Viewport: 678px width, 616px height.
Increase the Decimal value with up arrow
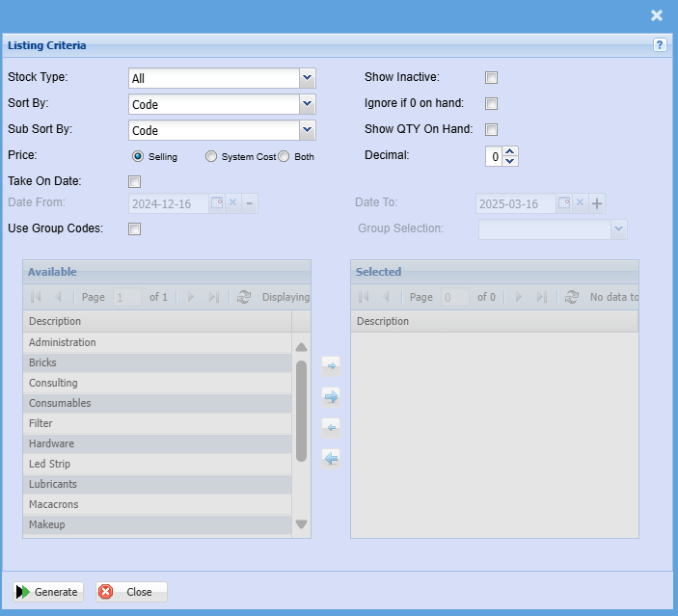click(x=510, y=151)
